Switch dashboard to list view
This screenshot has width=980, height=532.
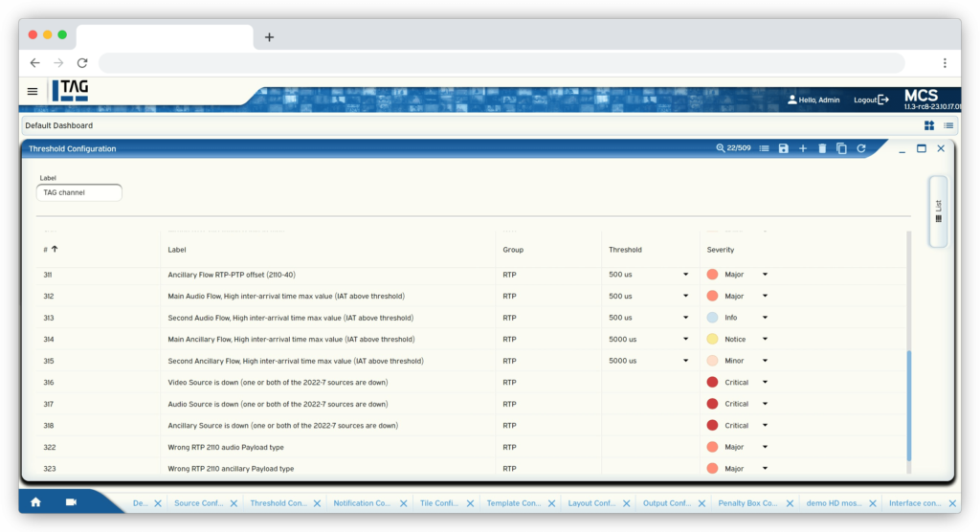pyautogui.click(x=948, y=125)
